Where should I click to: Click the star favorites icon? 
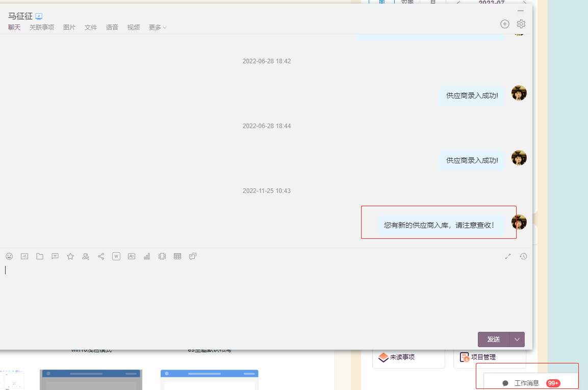pos(70,256)
